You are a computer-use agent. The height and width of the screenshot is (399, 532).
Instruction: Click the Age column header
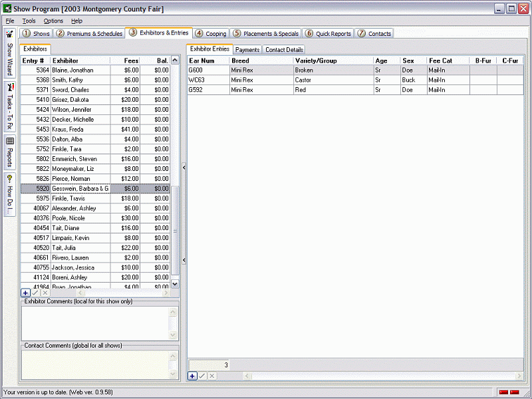387,61
